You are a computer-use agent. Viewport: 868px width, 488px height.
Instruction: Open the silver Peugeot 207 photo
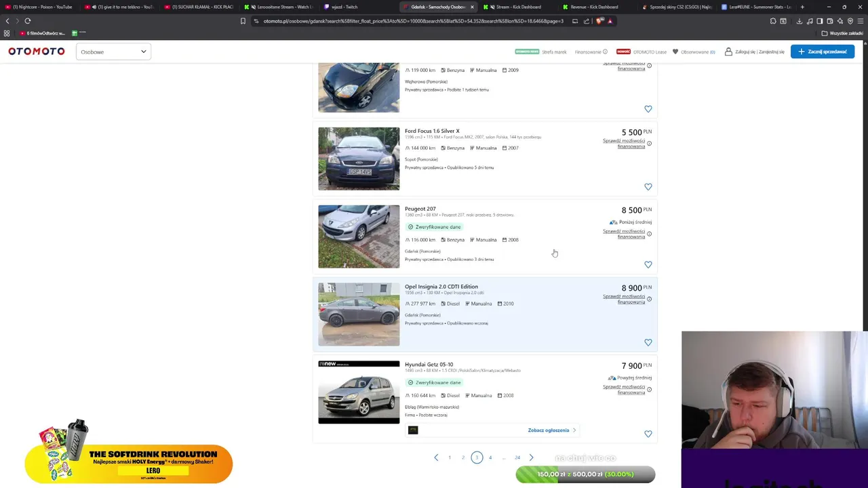359,237
